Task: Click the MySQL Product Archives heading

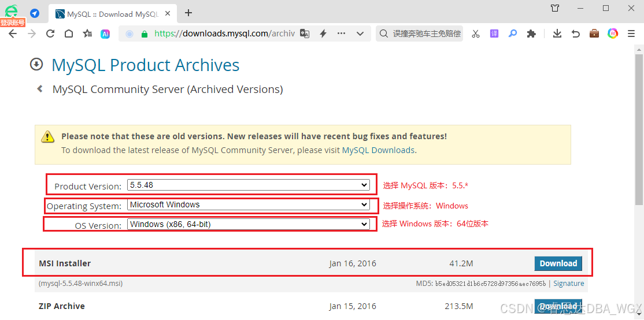Action: [146, 65]
